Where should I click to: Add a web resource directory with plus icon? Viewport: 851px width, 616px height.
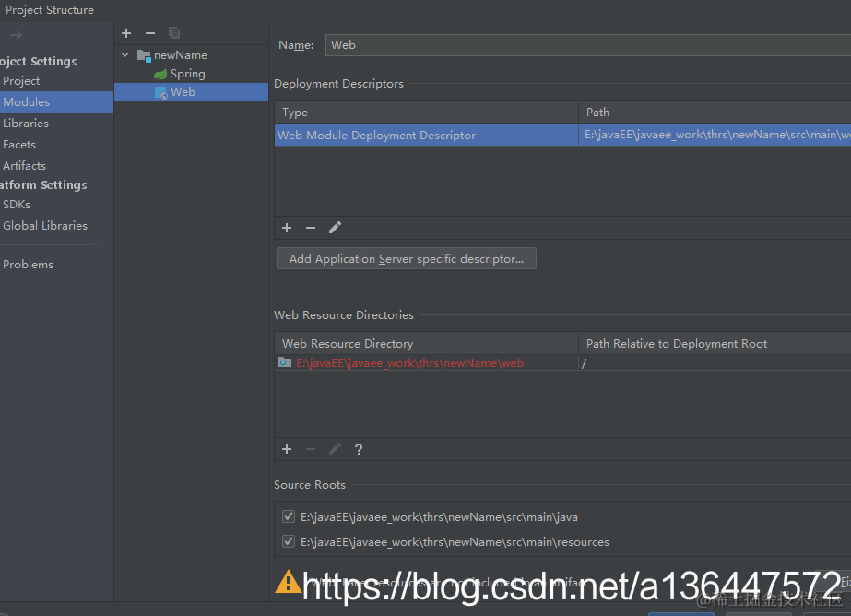(287, 449)
